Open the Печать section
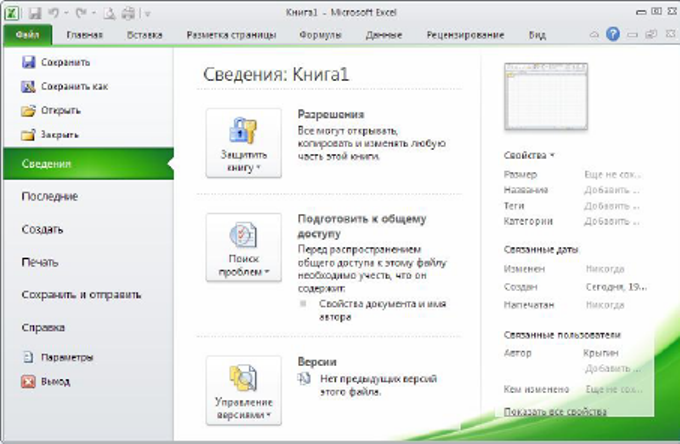Image resolution: width=680 pixels, height=444 pixels. [x=39, y=262]
